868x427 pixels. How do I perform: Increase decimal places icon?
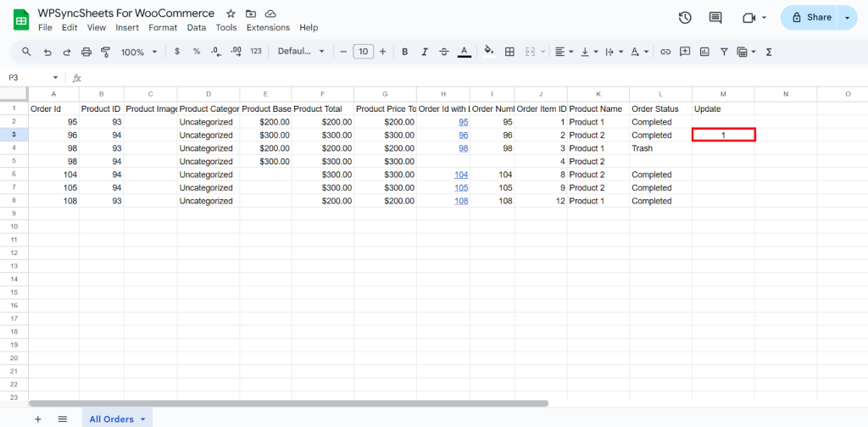[236, 52]
